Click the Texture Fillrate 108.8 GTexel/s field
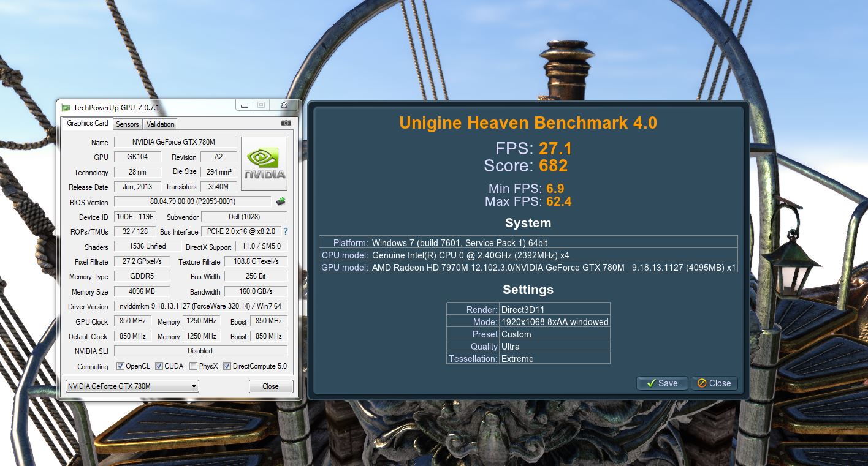Screen dimensions: 868x466 click(x=255, y=261)
